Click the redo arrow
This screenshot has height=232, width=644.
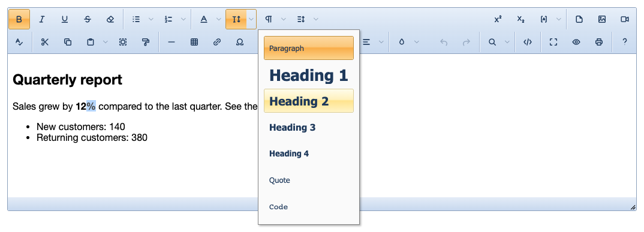point(466,42)
